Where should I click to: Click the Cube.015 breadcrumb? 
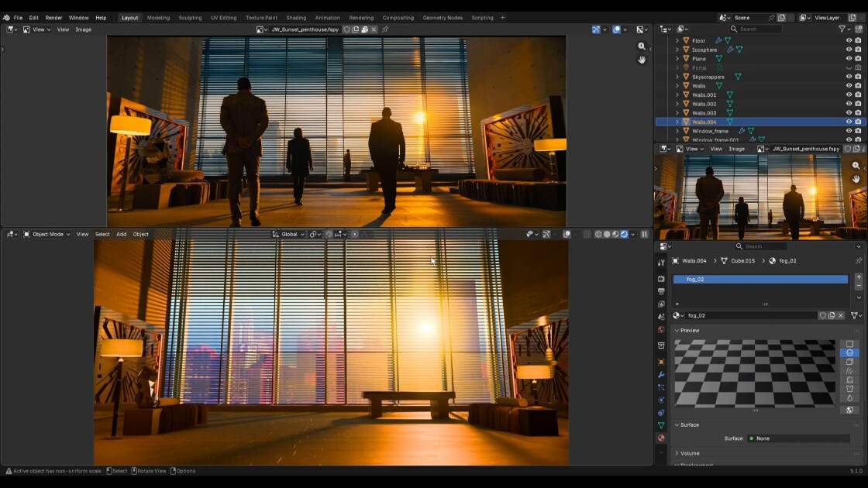point(742,260)
